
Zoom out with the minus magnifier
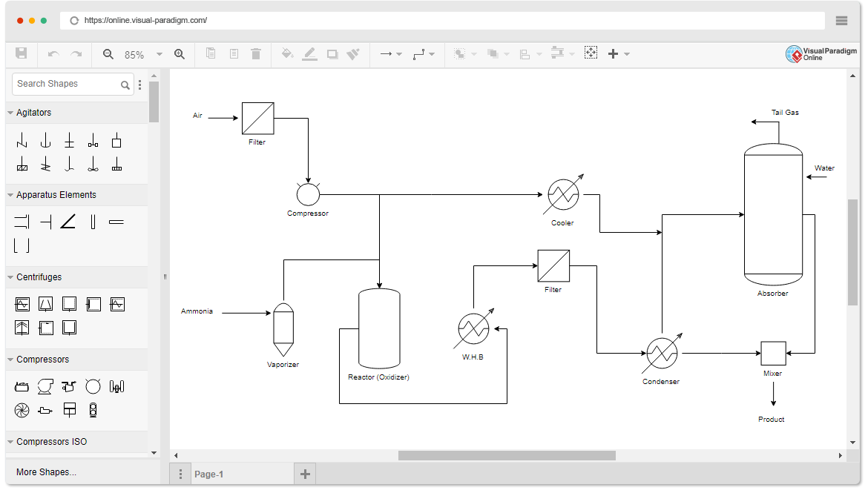coord(108,53)
